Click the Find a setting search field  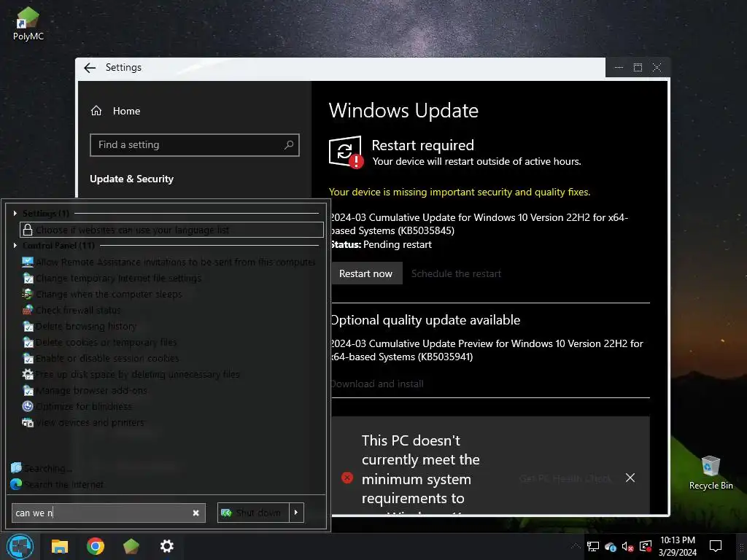pos(194,145)
